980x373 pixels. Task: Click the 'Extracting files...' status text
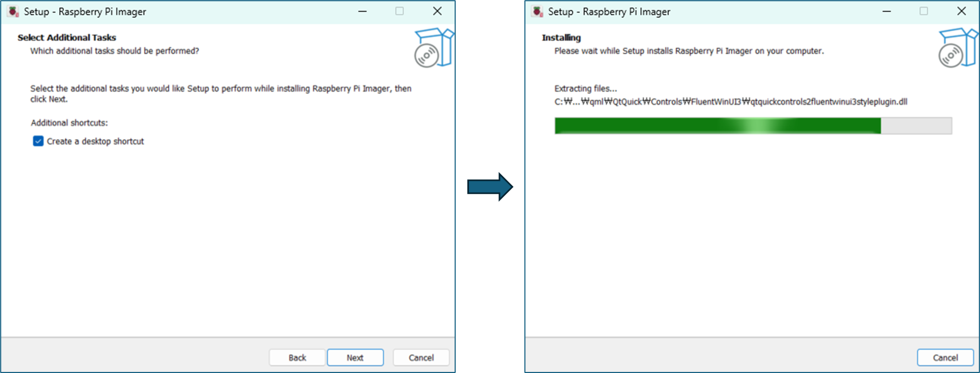point(585,89)
